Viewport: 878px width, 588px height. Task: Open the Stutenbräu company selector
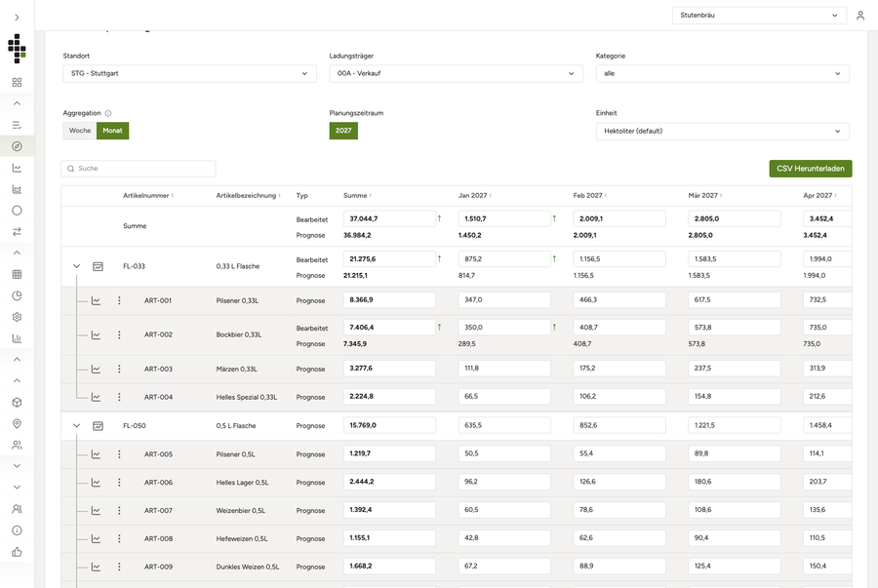click(x=759, y=15)
